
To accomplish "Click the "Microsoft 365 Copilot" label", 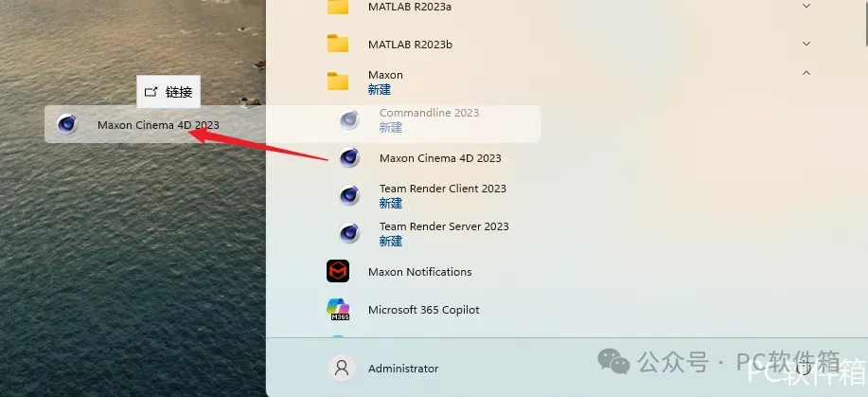I will 423,310.
